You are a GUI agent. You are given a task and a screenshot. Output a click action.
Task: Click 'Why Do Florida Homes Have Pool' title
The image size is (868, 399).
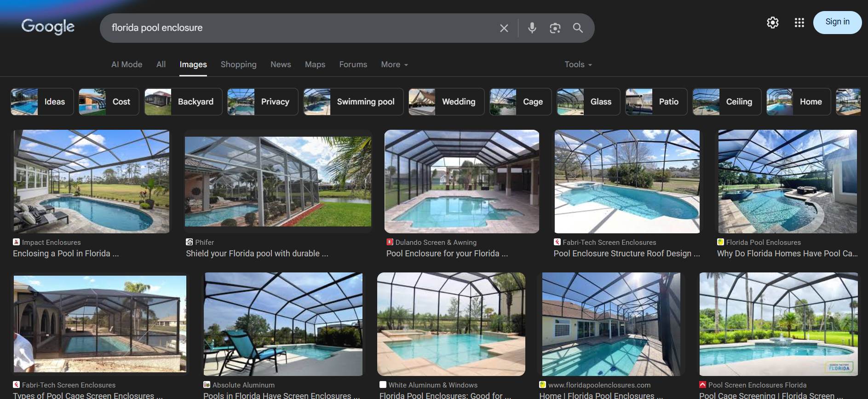[788, 254]
